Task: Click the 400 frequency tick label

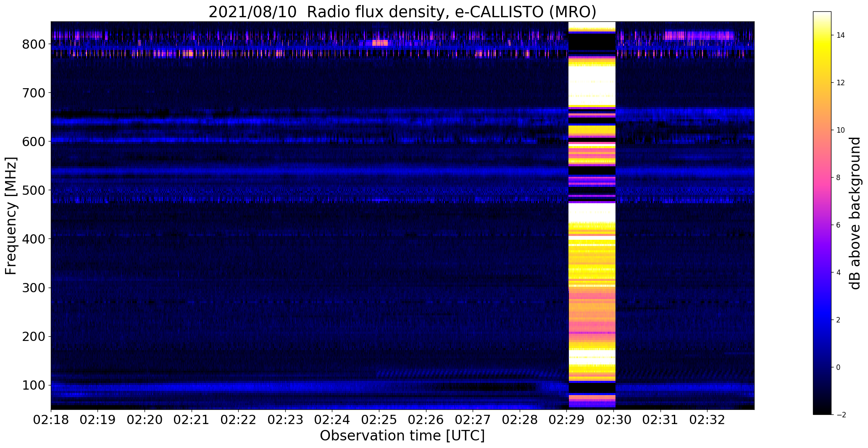Action: tap(34, 239)
